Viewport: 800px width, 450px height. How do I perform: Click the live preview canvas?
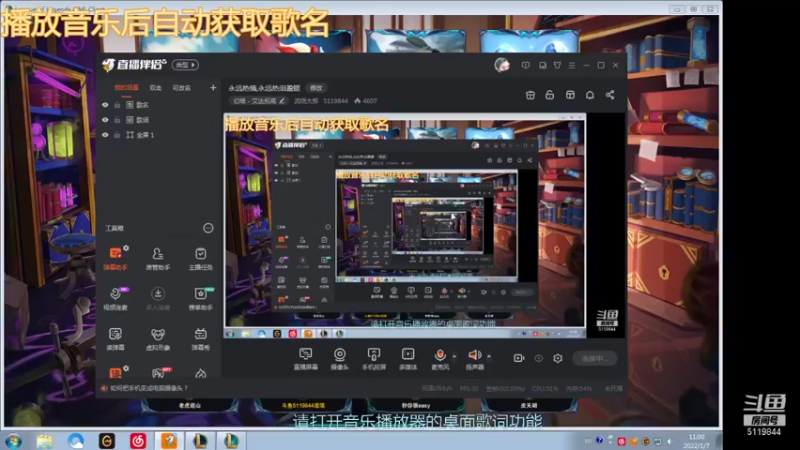coord(424,226)
